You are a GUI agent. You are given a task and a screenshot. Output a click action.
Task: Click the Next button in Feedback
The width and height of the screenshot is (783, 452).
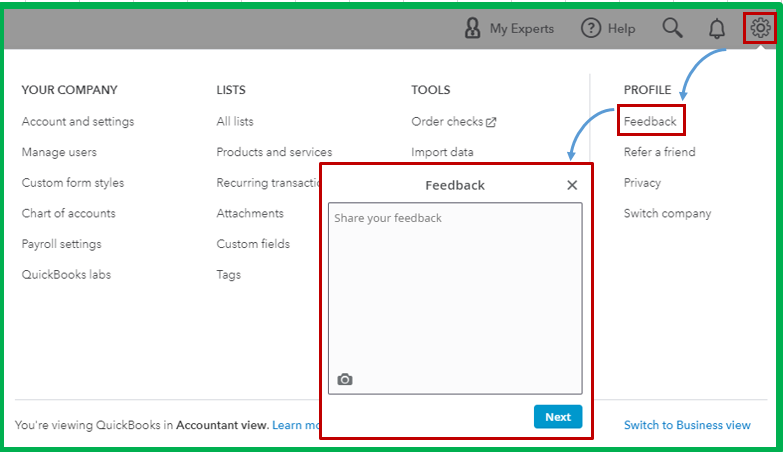click(558, 417)
